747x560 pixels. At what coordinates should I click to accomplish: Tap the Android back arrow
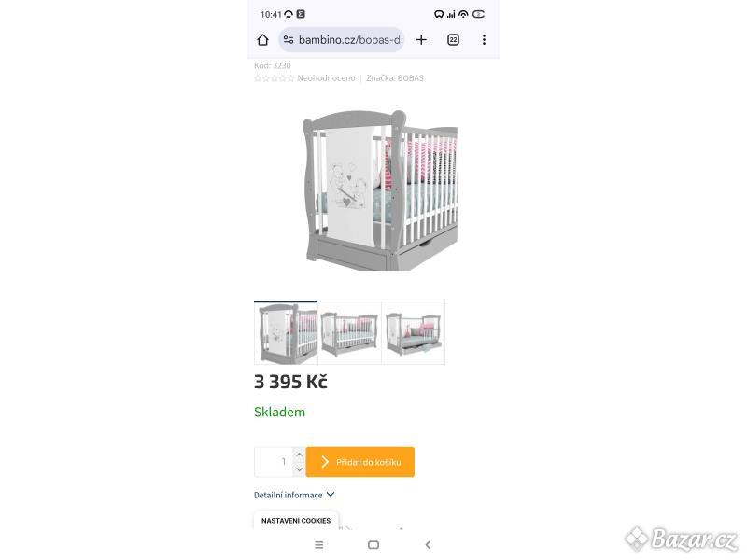click(x=428, y=545)
